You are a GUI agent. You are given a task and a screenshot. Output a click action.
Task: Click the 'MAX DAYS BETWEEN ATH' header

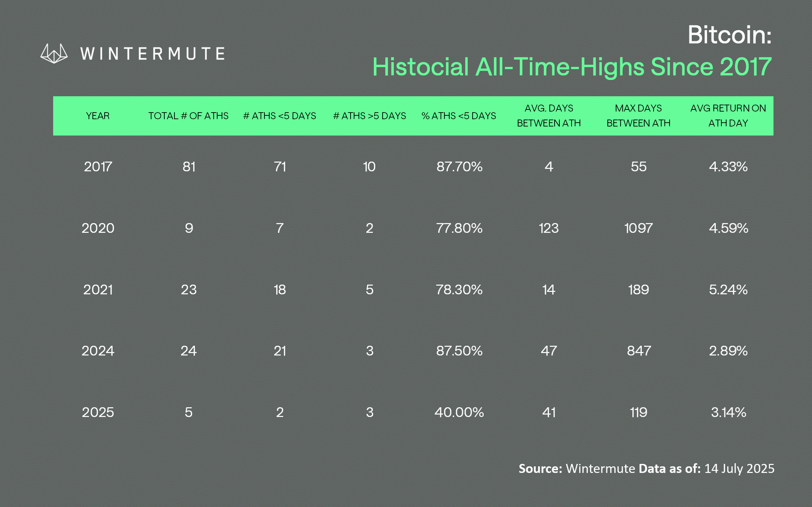click(639, 116)
